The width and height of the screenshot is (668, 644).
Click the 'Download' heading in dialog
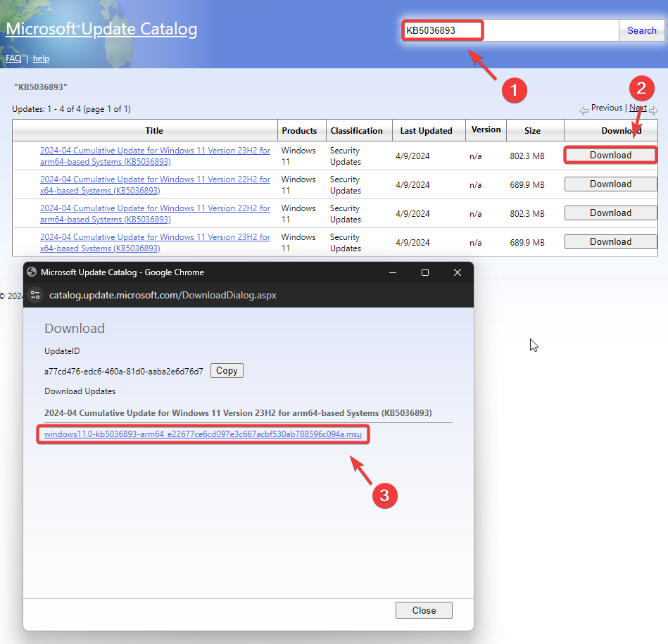75,329
